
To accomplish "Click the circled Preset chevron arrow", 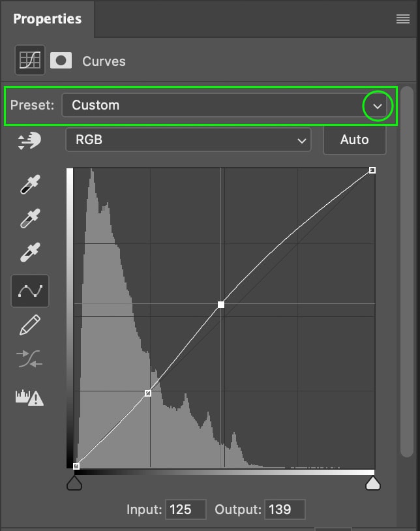I will coord(378,106).
